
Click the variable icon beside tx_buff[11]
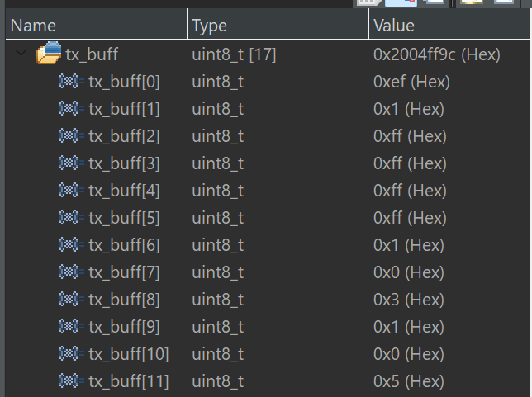[72, 380]
